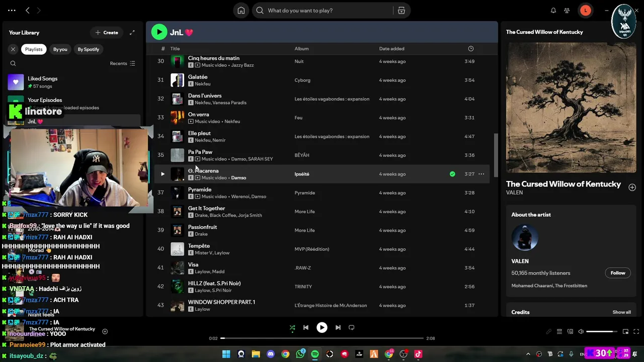This screenshot has height=362, width=644.
Task: Enter full screen mode
Action: [636, 332]
